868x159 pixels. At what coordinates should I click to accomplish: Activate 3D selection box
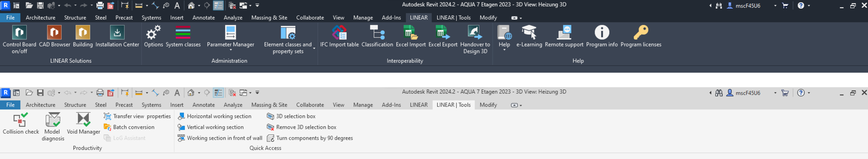(291, 116)
